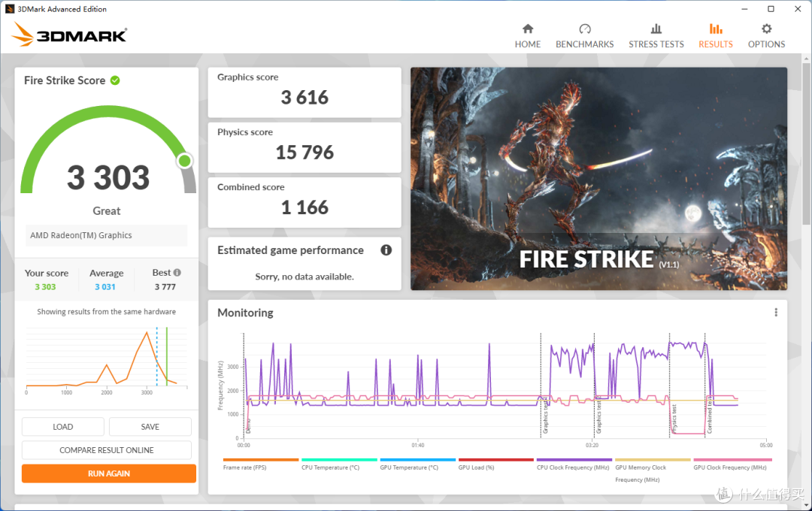
Task: Open the OPTIONS tab label
Action: (x=766, y=44)
